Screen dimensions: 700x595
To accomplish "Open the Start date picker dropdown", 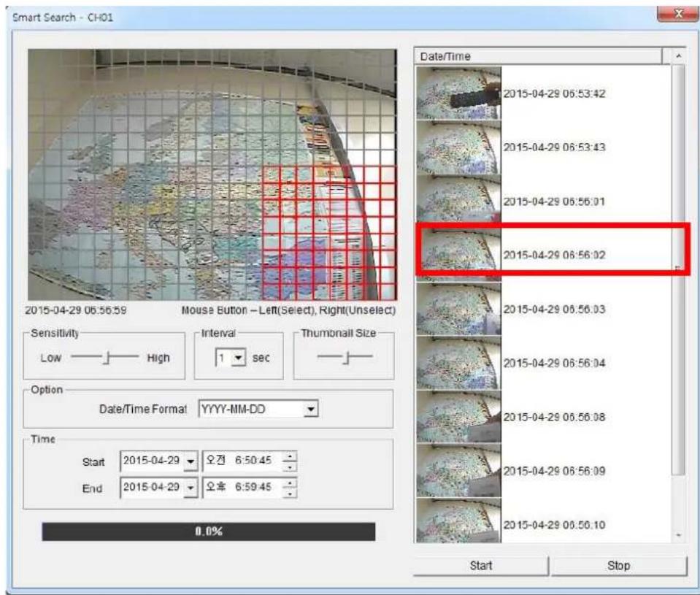I will pos(191,461).
